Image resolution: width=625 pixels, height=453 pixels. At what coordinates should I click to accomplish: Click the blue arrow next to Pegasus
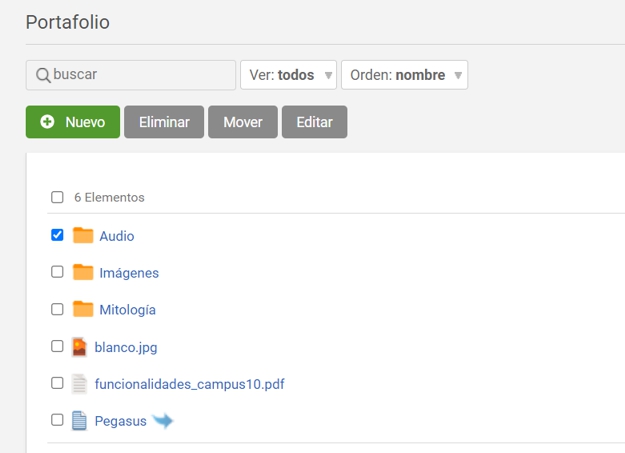tap(162, 421)
